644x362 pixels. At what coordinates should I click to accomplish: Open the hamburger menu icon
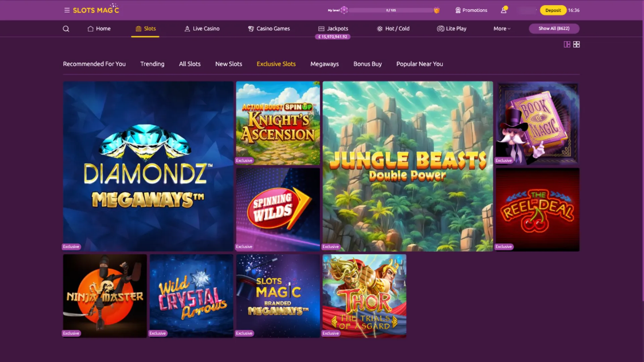pos(67,10)
